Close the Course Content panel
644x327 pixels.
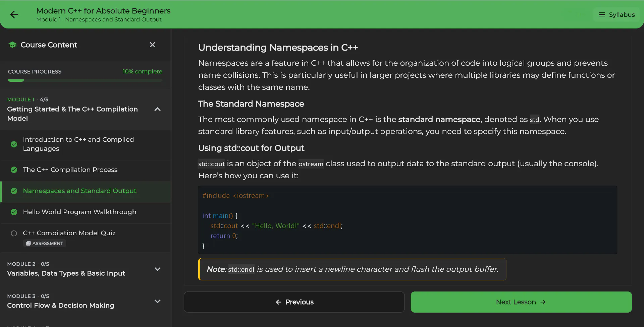point(152,45)
